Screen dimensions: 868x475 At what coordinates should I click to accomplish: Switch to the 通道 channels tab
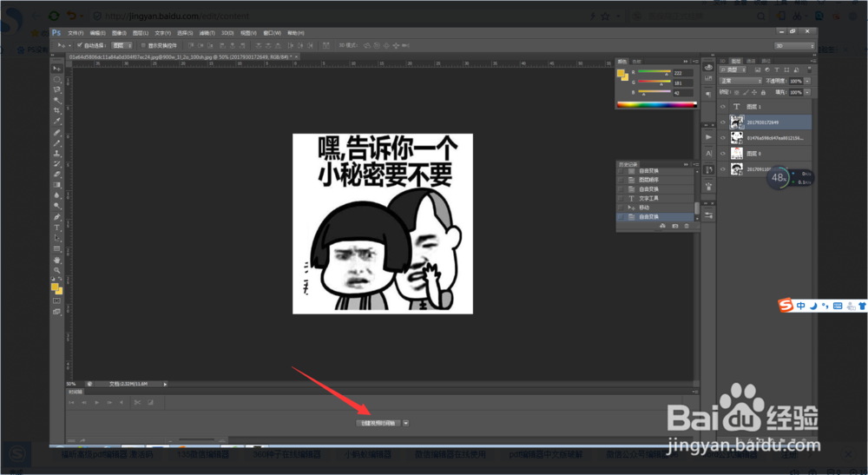pyautogui.click(x=751, y=61)
